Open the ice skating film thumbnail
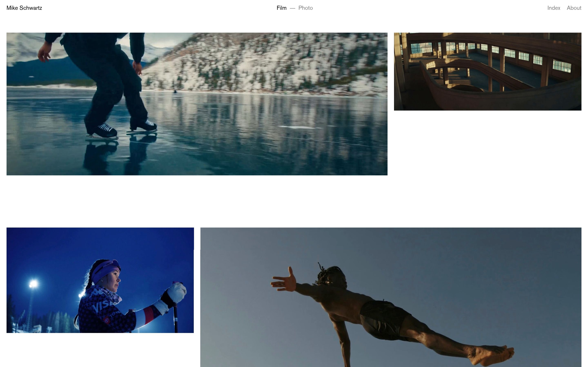Viewport: 588px width, 367px height. (x=197, y=104)
